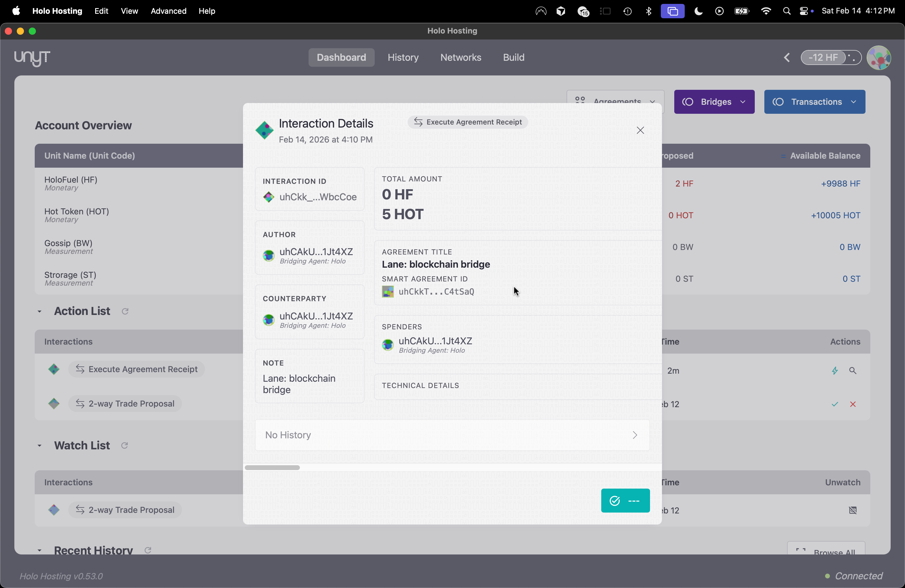Reject the 2-way Trade Proposal with the red X
This screenshot has width=905, height=588.
click(853, 404)
